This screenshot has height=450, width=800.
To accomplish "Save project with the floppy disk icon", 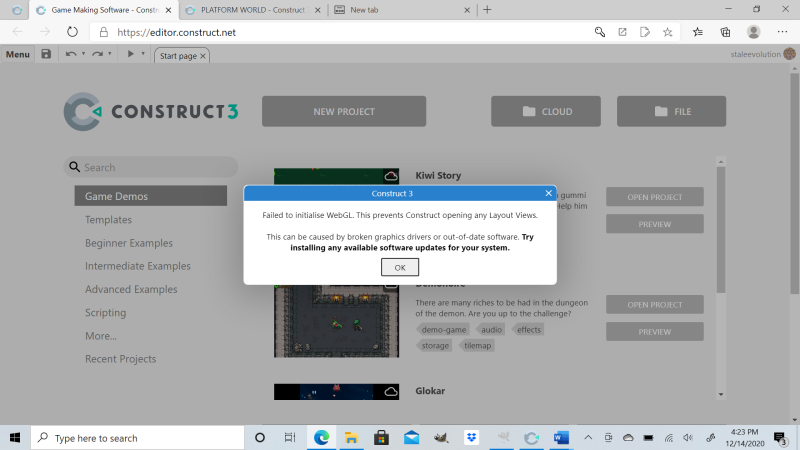I will tap(46, 54).
